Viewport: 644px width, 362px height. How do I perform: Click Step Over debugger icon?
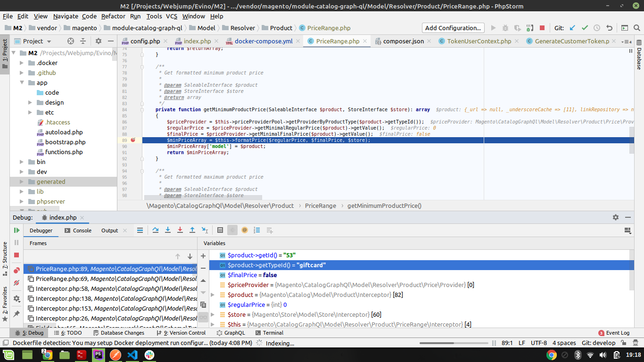[156, 230]
